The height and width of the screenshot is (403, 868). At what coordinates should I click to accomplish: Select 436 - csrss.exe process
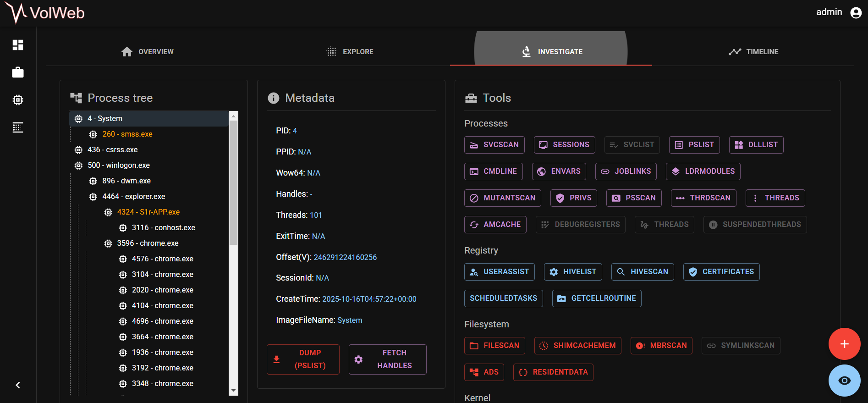pyautogui.click(x=113, y=149)
